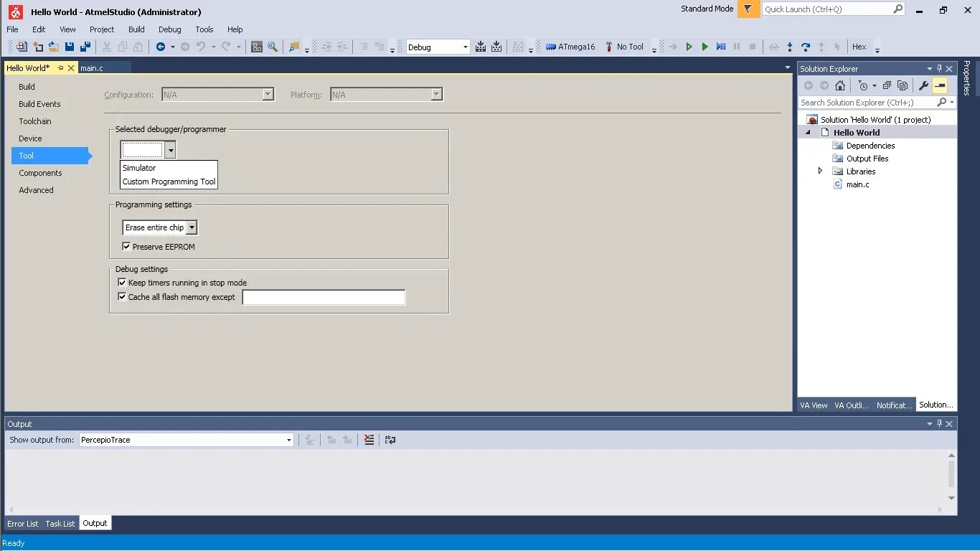The height and width of the screenshot is (551, 980).
Task: Click the blue Step Into arrow icon
Action: coord(790,47)
